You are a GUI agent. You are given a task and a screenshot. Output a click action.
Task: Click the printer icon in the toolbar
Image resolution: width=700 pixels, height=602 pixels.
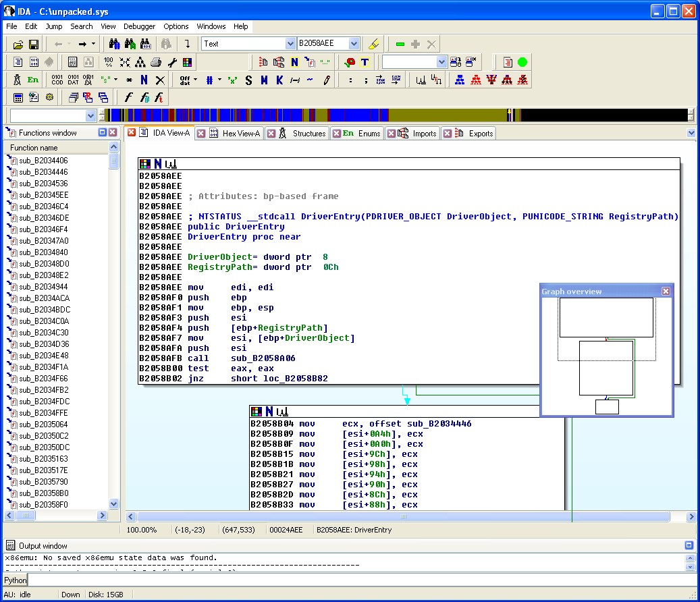pos(156,62)
